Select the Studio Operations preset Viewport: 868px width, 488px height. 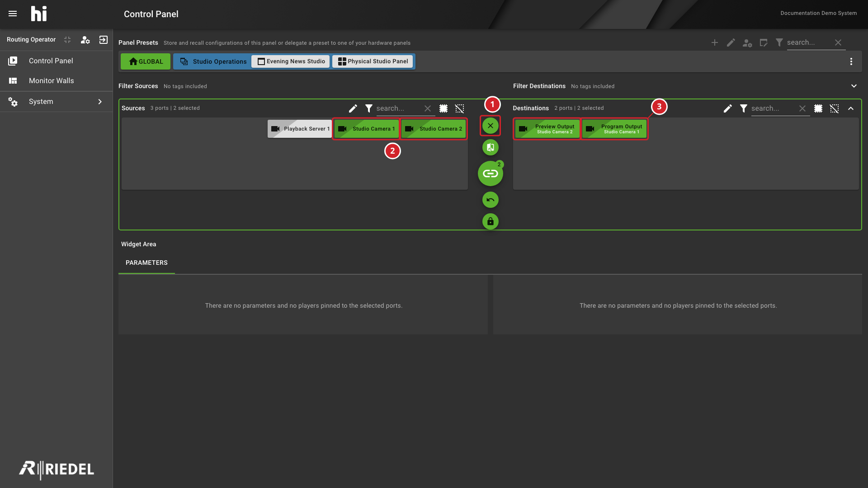point(213,61)
